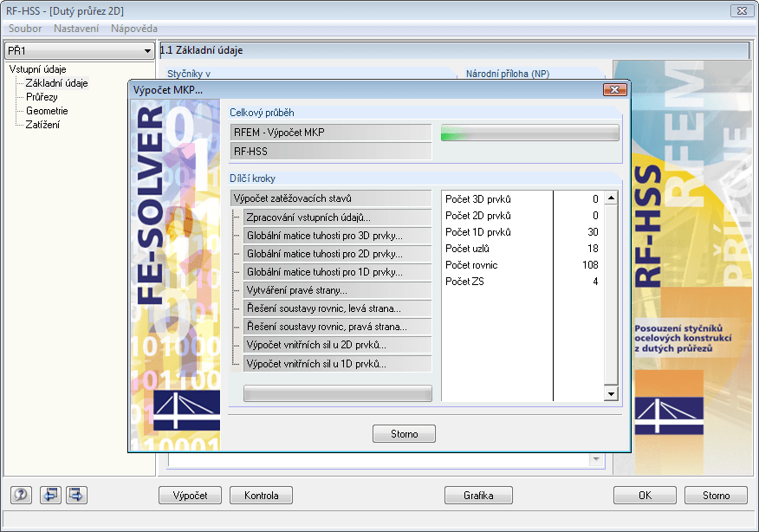Click the RFEM - Výpočet MKP row
759x532 pixels.
tap(331, 133)
